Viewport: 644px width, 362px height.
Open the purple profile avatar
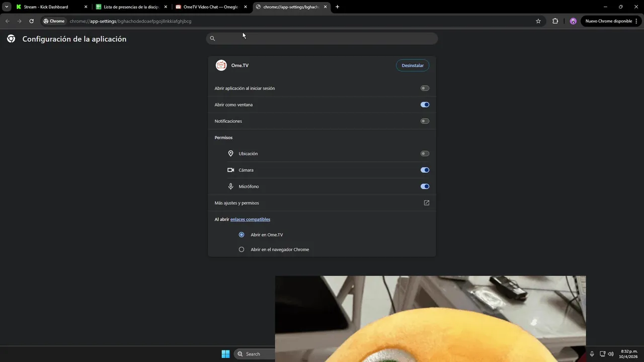click(573, 21)
